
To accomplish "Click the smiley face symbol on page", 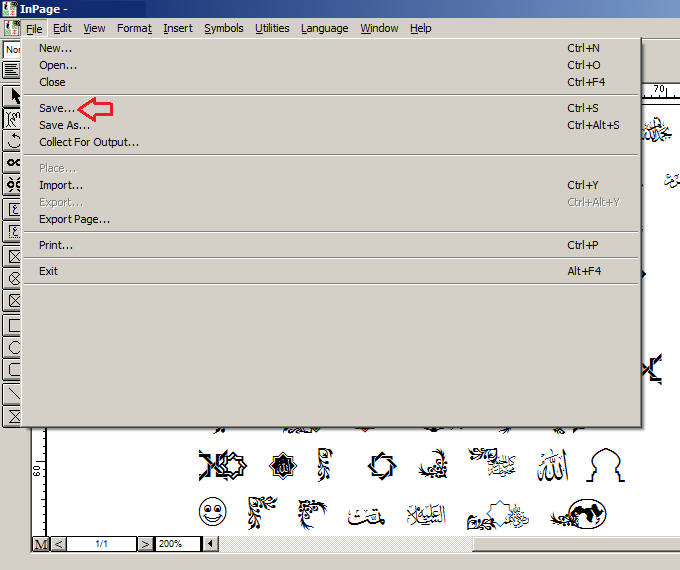I will coord(212,514).
